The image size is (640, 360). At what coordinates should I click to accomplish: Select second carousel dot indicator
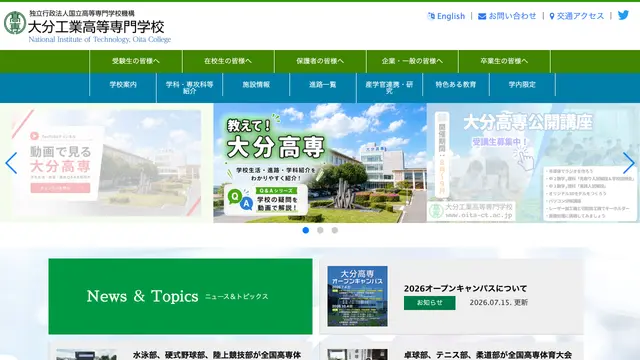[320, 230]
